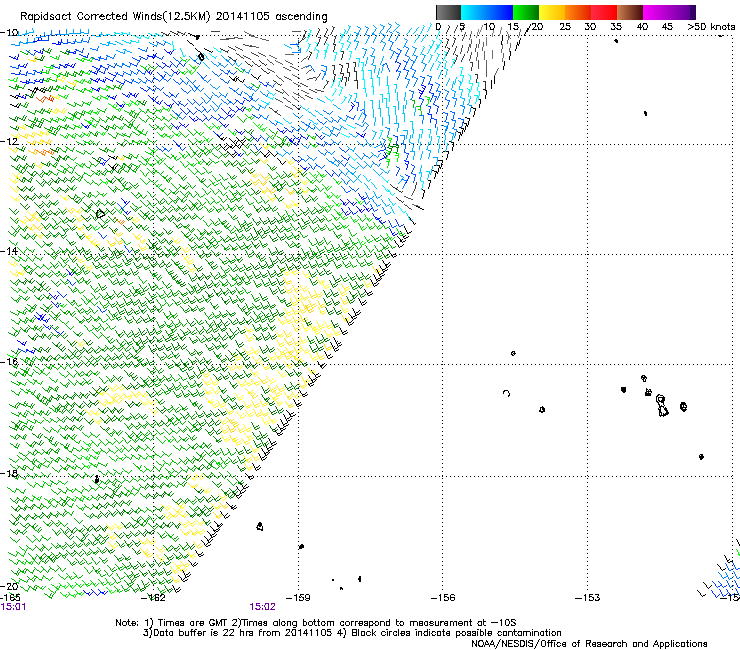Click the purple '15:02' time stamp
The height and width of the screenshot is (650, 740).
pos(262,607)
